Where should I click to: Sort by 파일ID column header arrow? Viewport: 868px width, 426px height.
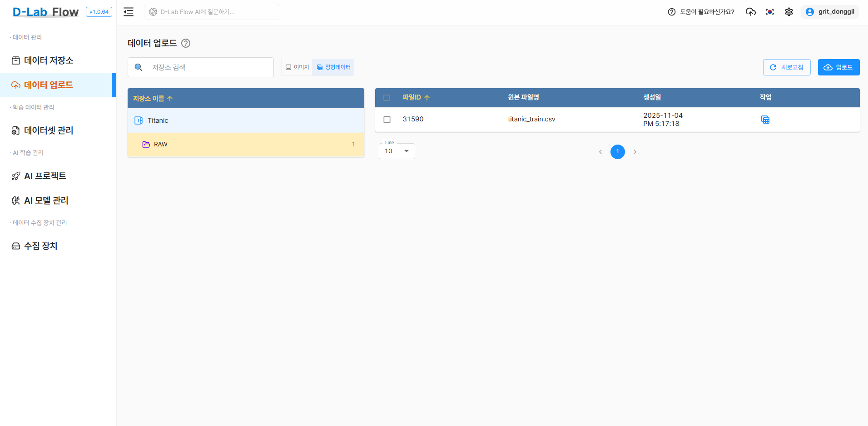tap(427, 98)
